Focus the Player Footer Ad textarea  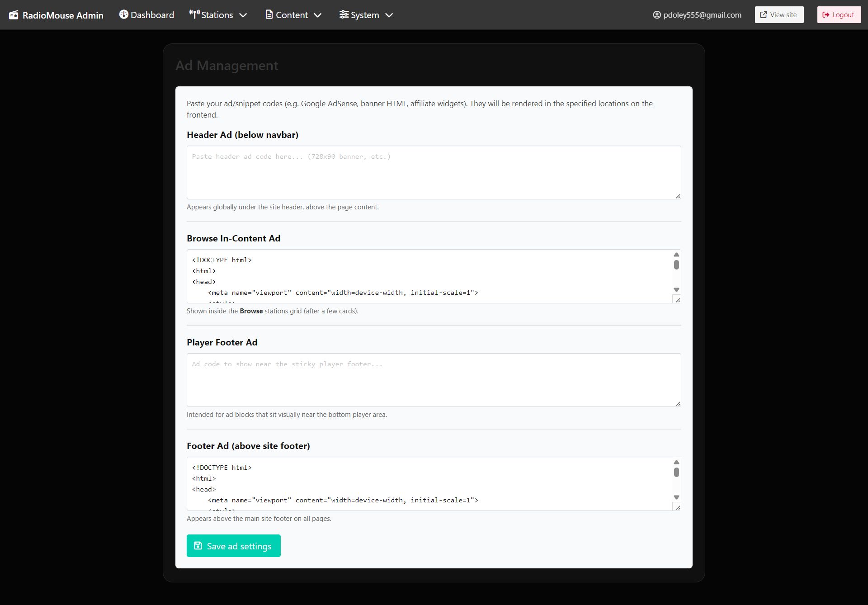(x=433, y=380)
